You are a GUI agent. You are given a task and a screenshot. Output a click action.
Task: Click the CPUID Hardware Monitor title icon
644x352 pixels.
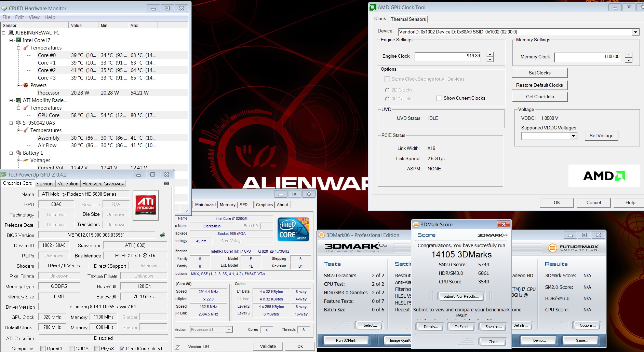click(x=4, y=8)
